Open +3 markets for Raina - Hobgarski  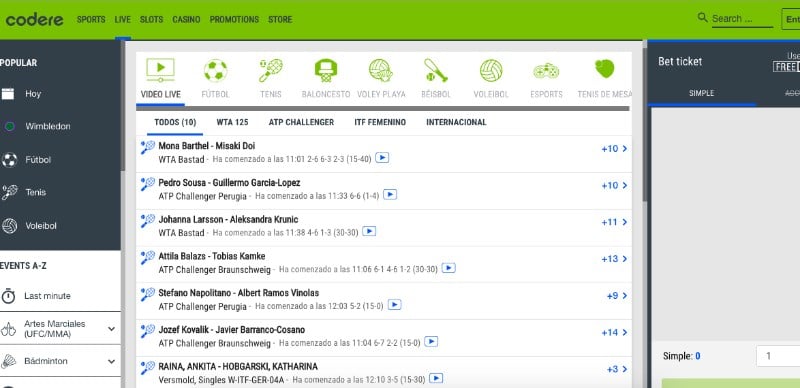[617, 370]
